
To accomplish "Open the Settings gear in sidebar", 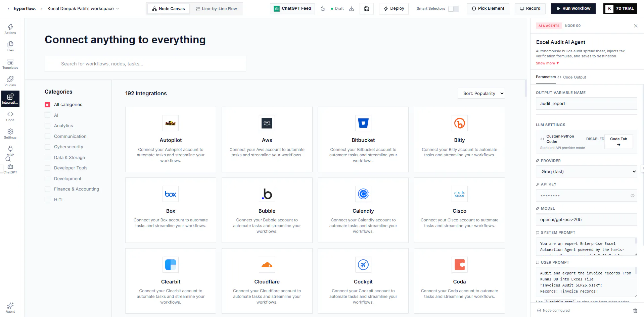I will click(10, 134).
